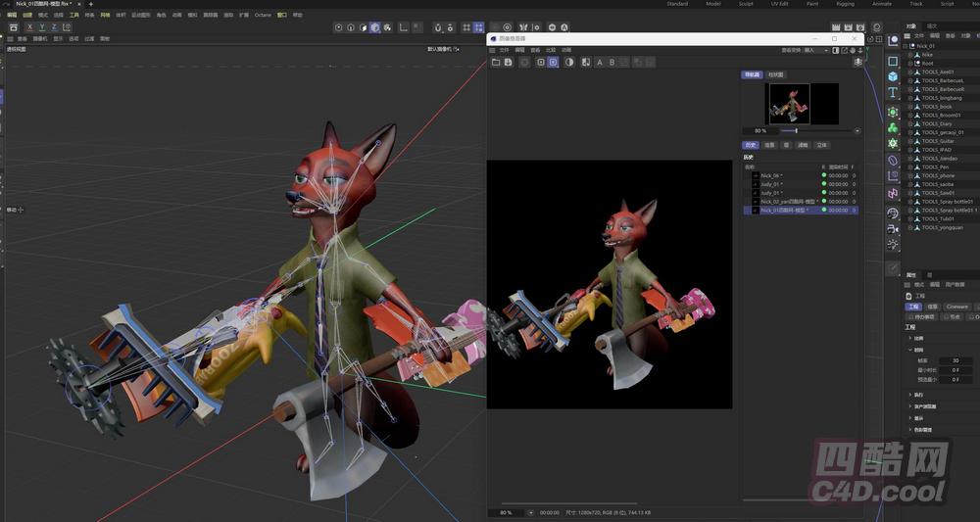
Task: Click the half-circle contrast icon in Picture Viewer toolbar
Action: [x=569, y=62]
